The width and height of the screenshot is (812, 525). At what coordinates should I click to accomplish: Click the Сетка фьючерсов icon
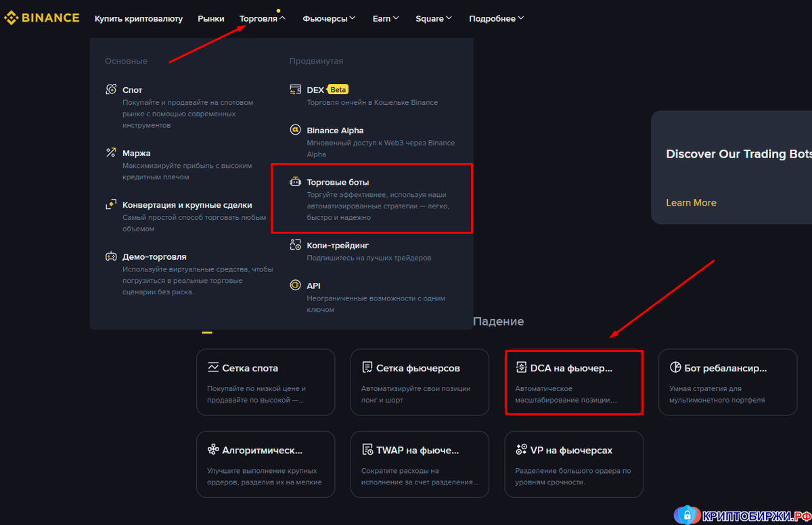point(367,367)
